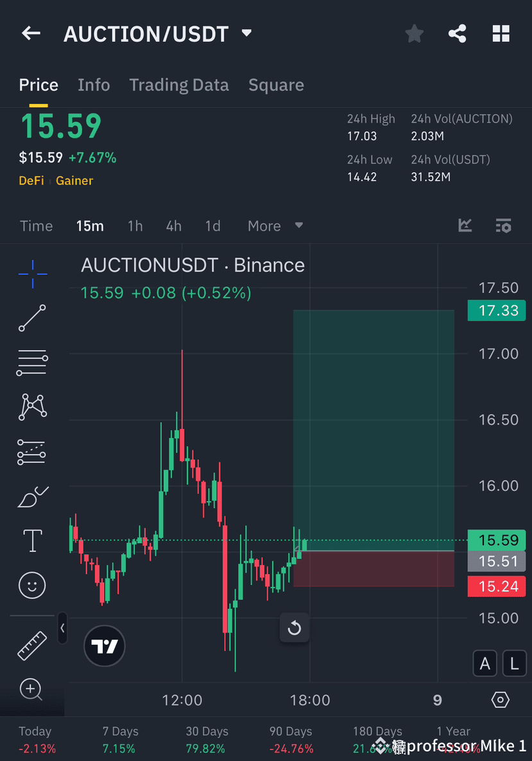This screenshot has width=532, height=761.
Task: Click the TradingView logo on the chart
Action: coord(104,645)
